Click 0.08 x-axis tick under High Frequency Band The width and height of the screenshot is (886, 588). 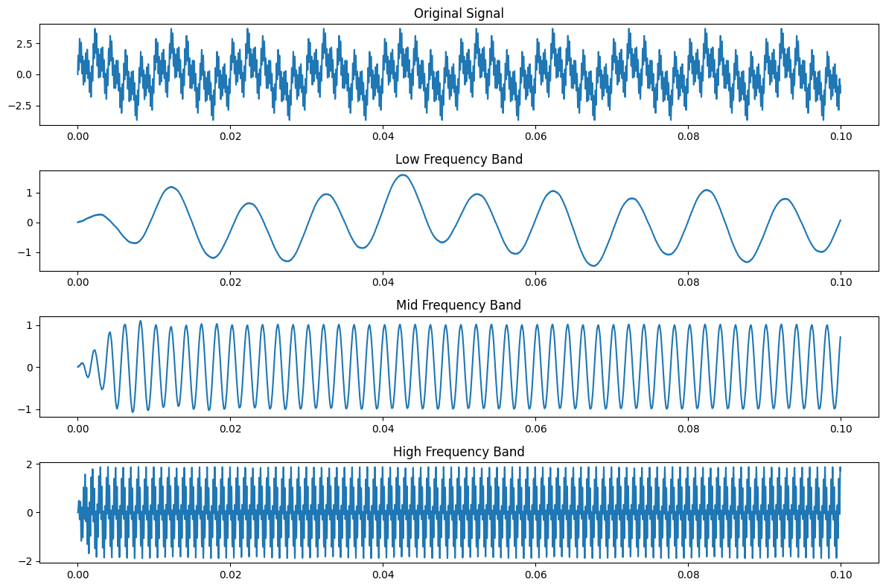click(x=688, y=576)
